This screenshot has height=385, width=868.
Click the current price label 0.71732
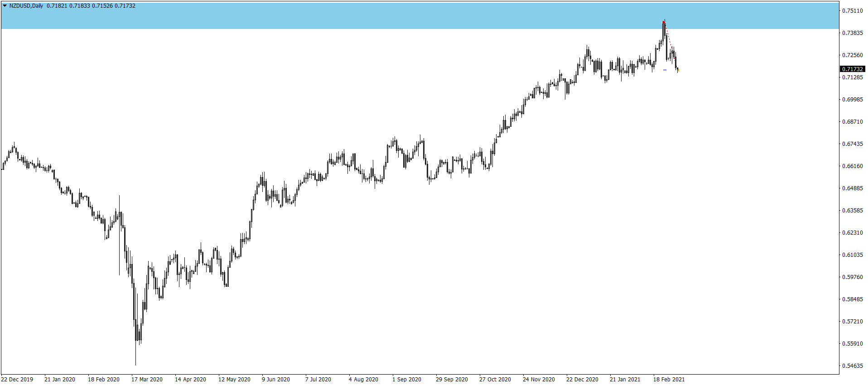[x=853, y=69]
